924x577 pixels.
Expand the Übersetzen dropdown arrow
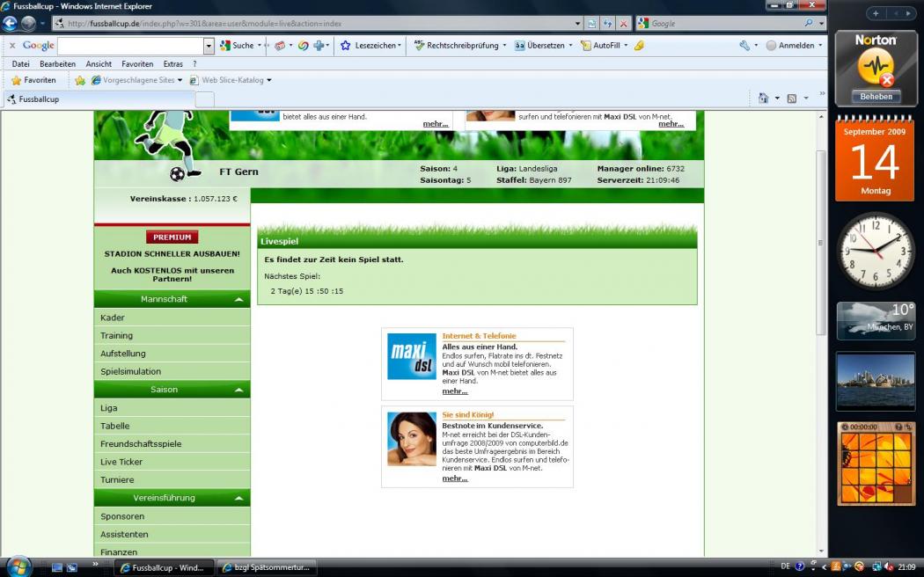tap(570, 45)
